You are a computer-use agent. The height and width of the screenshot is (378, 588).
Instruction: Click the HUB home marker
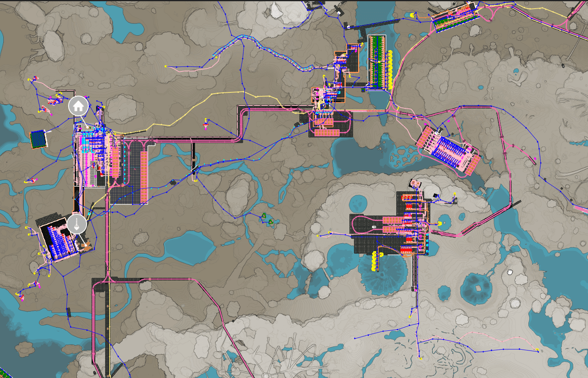pos(78,106)
